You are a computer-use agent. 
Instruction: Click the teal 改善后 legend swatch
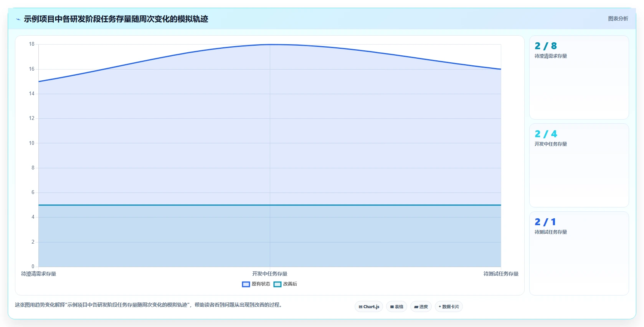pos(277,284)
